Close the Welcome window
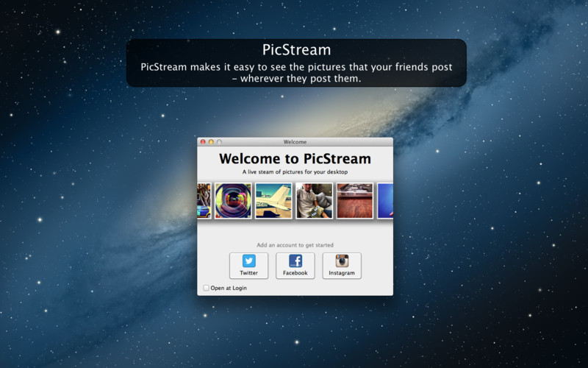Screen dimensions: 588x368 tap(203, 142)
